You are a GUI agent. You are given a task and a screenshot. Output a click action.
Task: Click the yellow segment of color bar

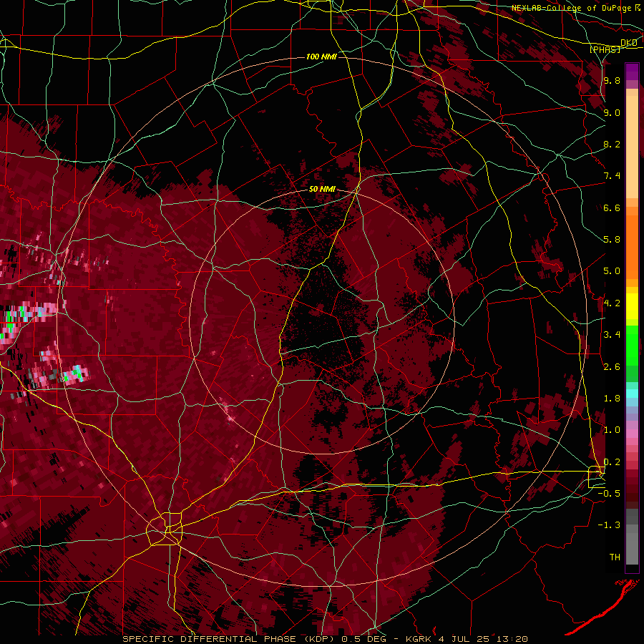pyautogui.click(x=632, y=306)
